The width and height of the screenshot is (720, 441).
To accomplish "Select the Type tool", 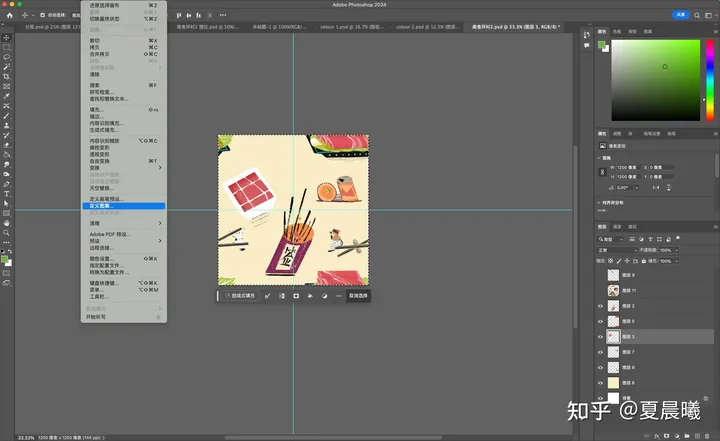I will click(x=6, y=194).
